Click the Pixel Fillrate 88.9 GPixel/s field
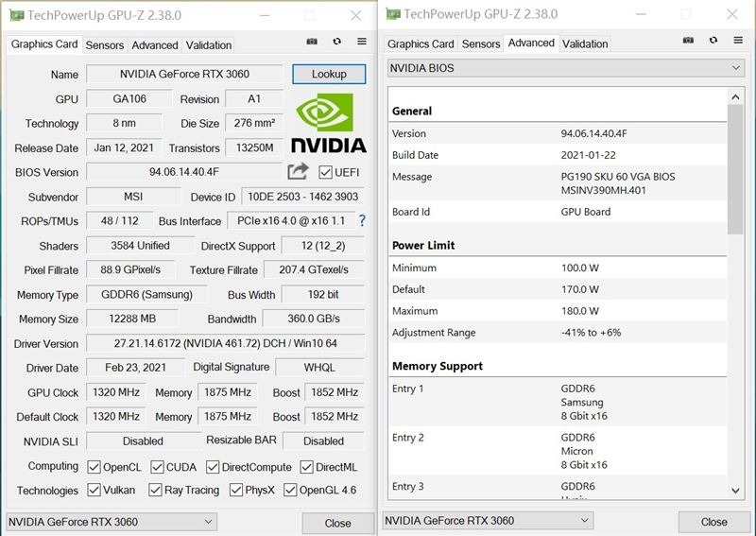 coord(130,269)
